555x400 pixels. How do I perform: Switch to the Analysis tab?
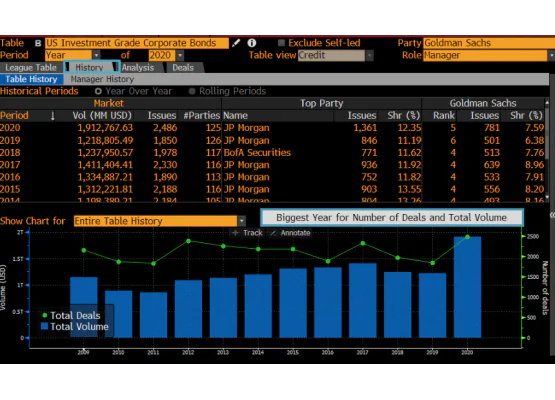pyautogui.click(x=138, y=68)
